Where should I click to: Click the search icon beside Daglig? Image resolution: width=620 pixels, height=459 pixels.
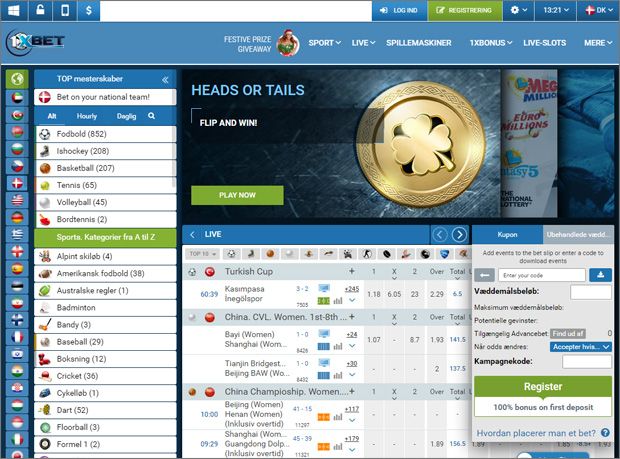152,116
